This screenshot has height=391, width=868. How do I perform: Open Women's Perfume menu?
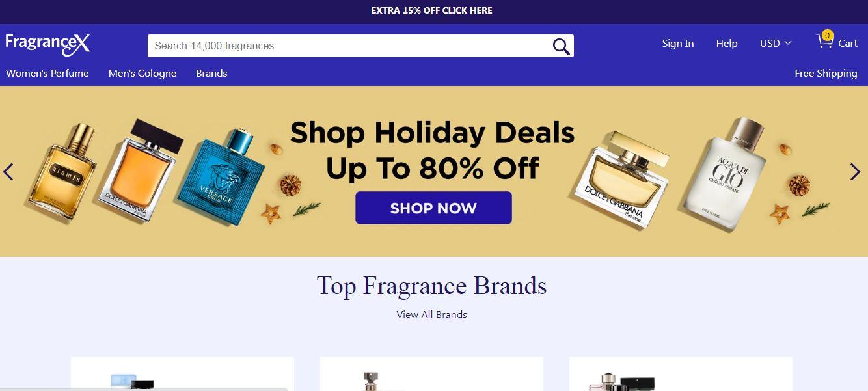click(x=47, y=74)
